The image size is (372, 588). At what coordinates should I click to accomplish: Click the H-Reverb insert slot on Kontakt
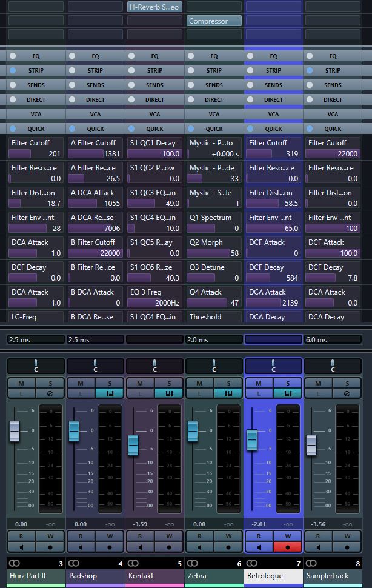click(x=154, y=7)
